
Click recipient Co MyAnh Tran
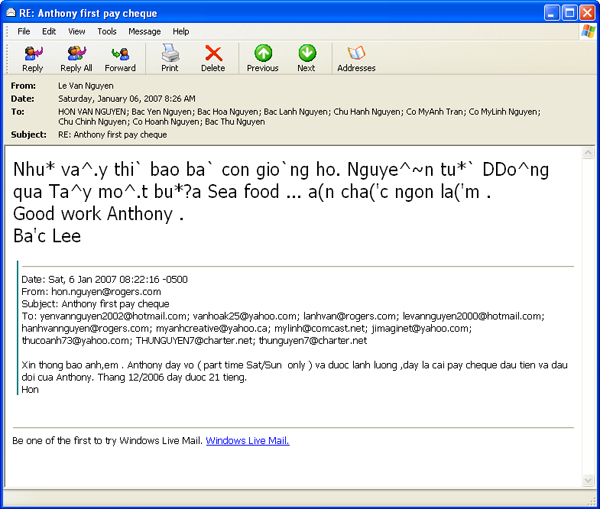point(434,112)
